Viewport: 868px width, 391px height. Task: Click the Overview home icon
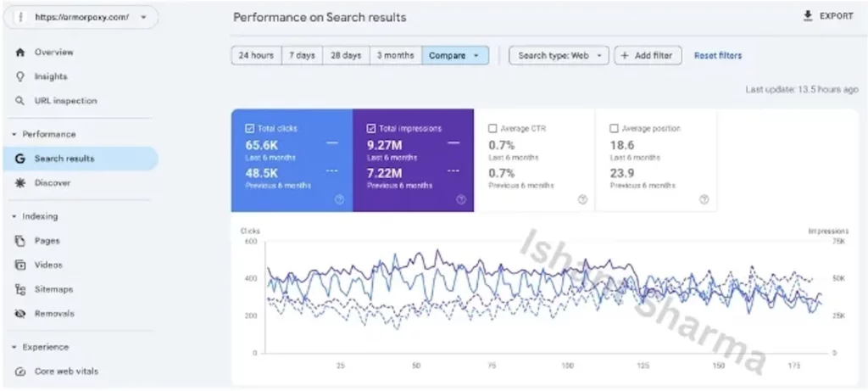point(19,53)
